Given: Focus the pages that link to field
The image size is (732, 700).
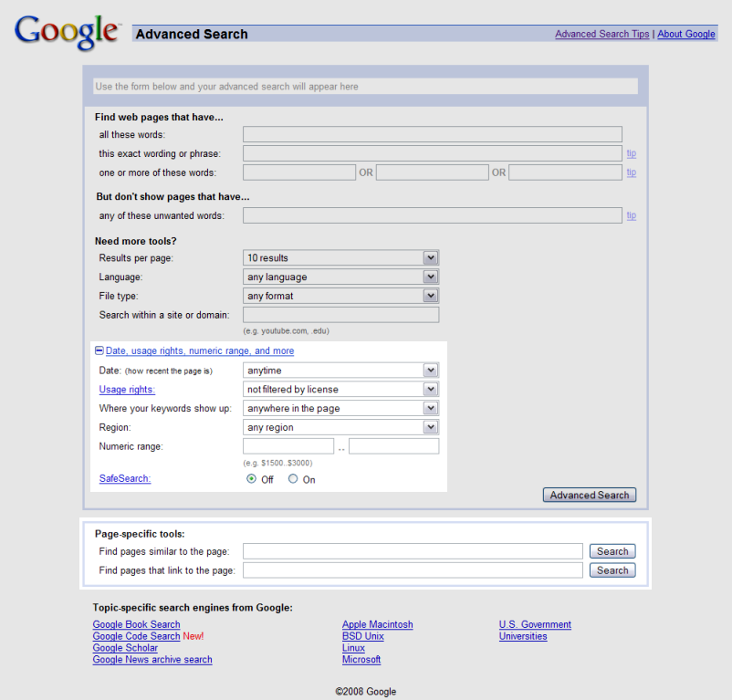Looking at the screenshot, I should tap(413, 570).
